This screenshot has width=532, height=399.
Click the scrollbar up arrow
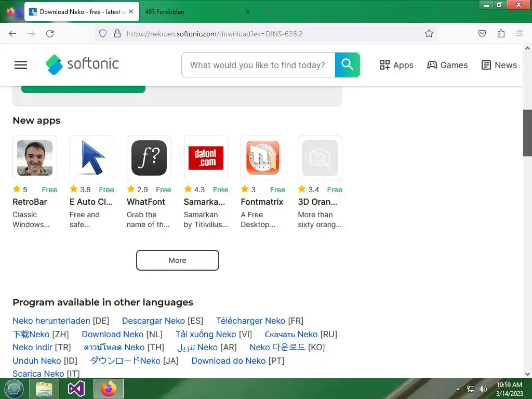click(527, 48)
